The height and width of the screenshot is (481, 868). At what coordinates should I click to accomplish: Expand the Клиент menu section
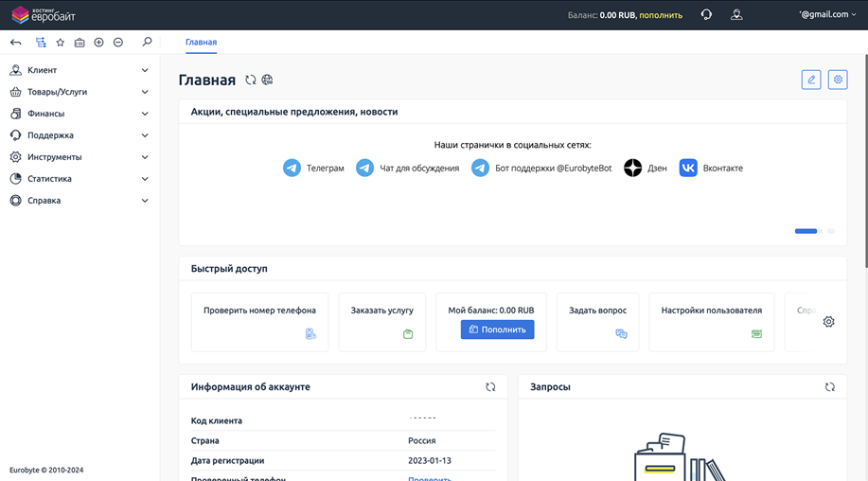pos(80,70)
